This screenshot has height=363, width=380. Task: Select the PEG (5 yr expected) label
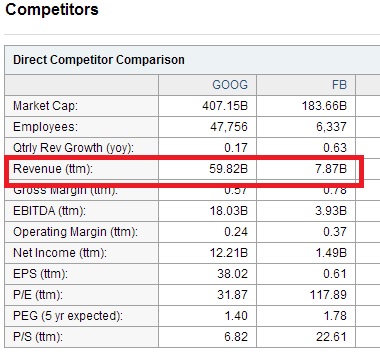(x=68, y=316)
